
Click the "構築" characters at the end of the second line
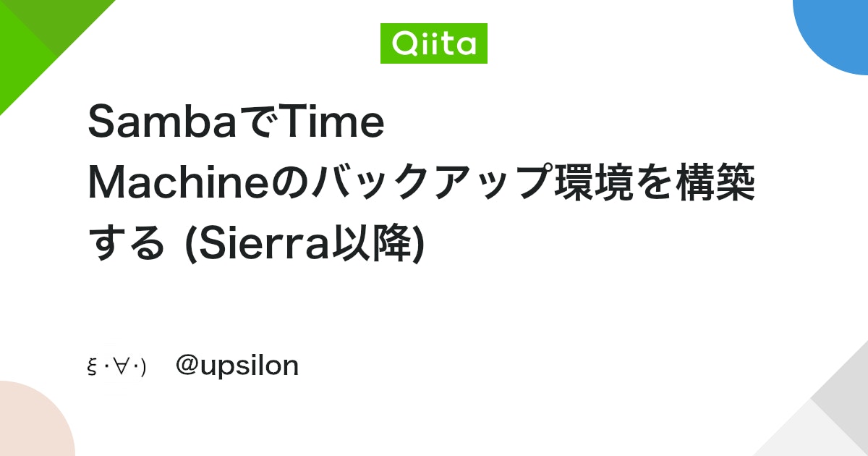tap(716, 184)
